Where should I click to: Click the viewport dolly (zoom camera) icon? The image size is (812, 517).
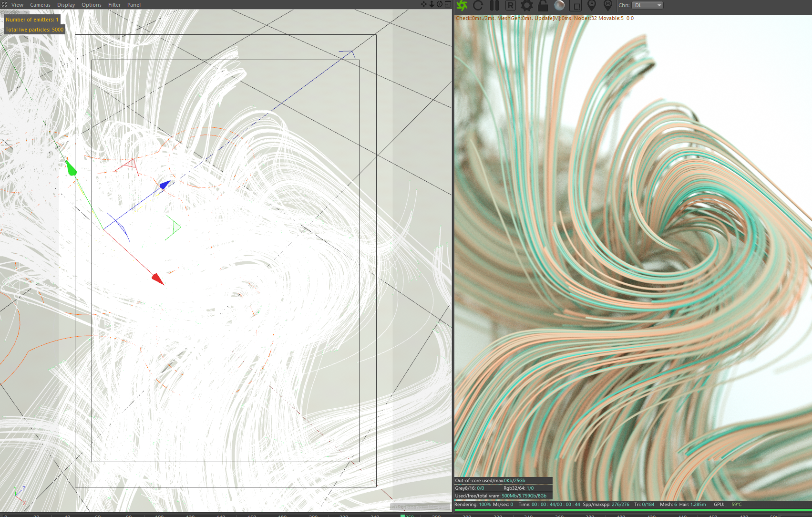point(432,4)
